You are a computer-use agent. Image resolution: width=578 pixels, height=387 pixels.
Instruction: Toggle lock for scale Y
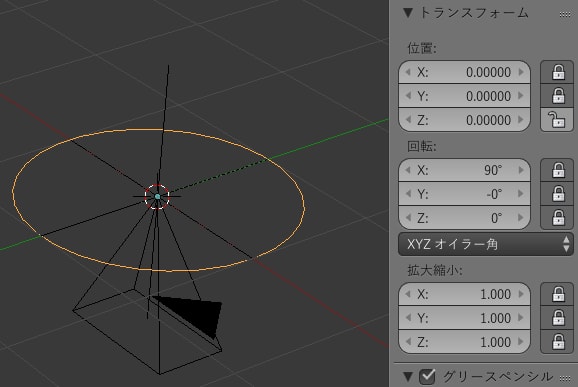(557, 318)
